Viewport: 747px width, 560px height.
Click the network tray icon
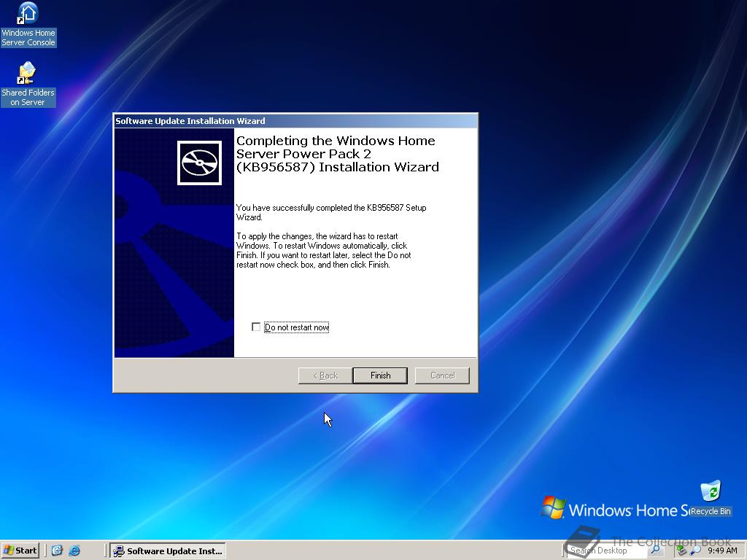tap(682, 551)
